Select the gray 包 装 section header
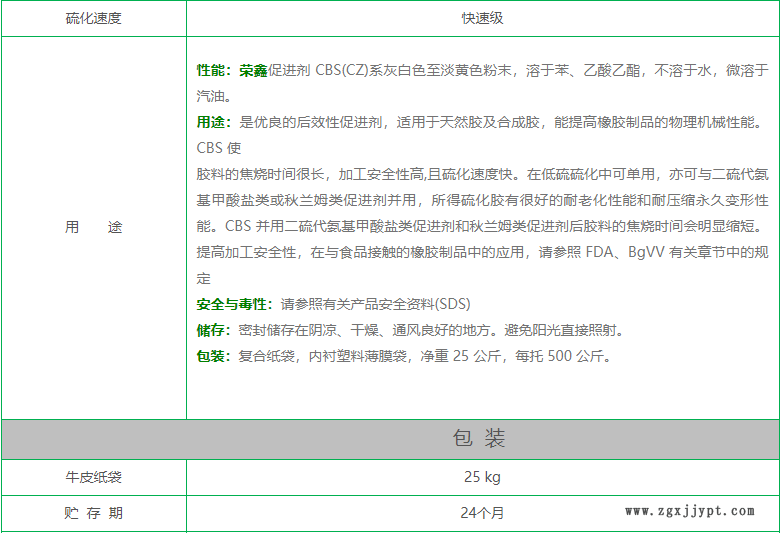 pyautogui.click(x=480, y=439)
